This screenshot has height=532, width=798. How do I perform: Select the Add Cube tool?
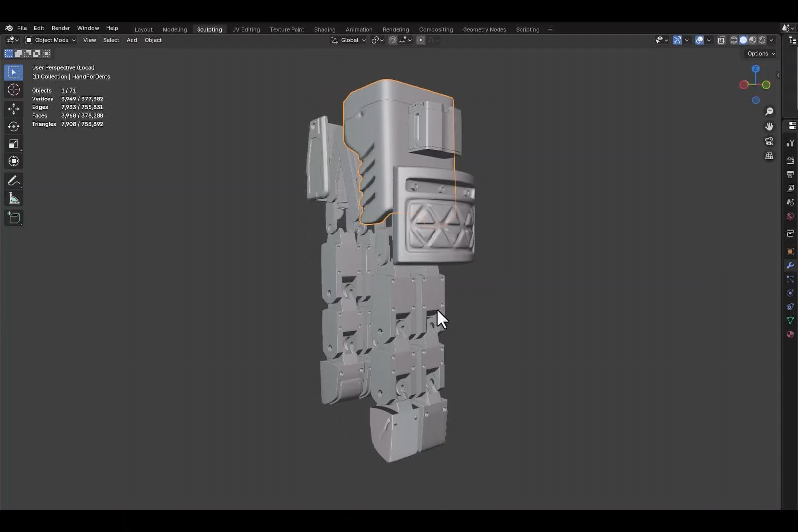click(14, 218)
